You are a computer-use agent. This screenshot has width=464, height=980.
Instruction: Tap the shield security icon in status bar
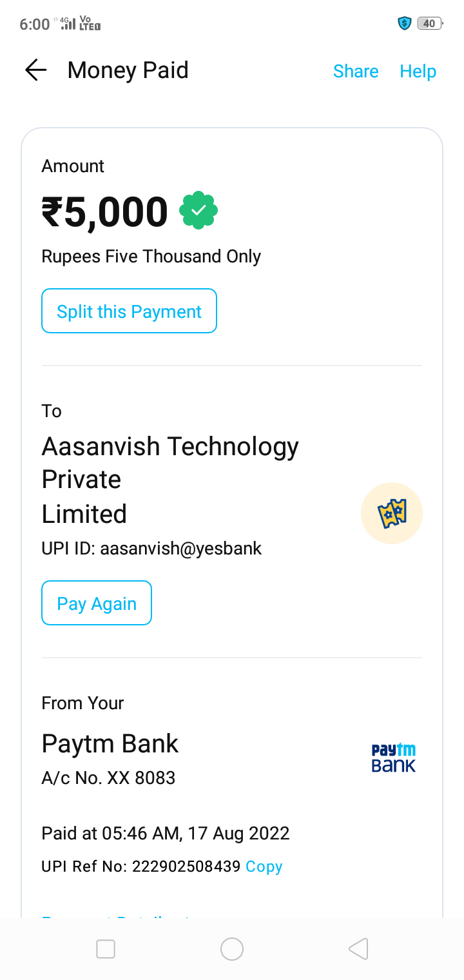coord(405,24)
